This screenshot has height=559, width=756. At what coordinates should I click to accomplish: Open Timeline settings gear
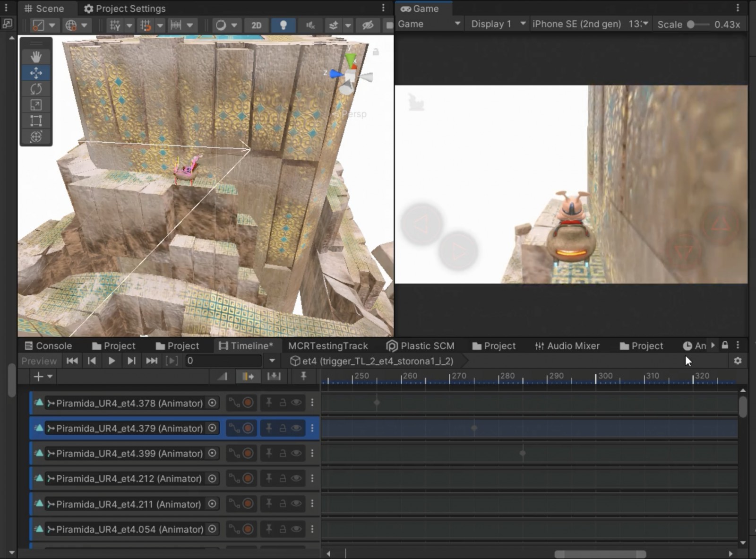coord(738,361)
